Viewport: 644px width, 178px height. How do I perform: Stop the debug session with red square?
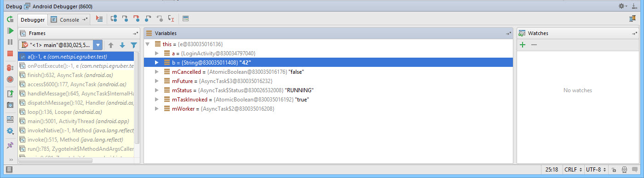tap(10, 53)
